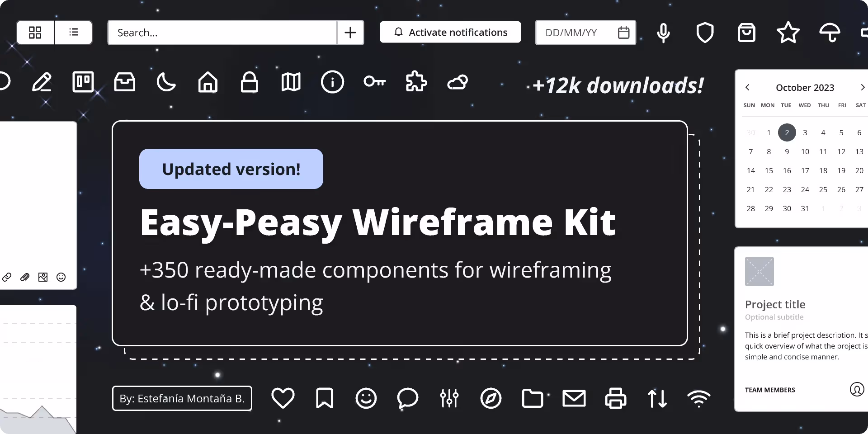Go to previous month in calendar
Image resolution: width=868 pixels, height=434 pixels.
coord(747,87)
